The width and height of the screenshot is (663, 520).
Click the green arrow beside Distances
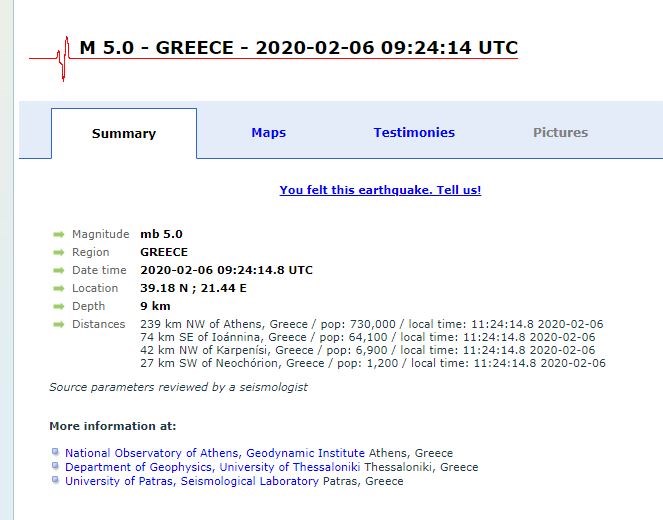pyautogui.click(x=58, y=324)
